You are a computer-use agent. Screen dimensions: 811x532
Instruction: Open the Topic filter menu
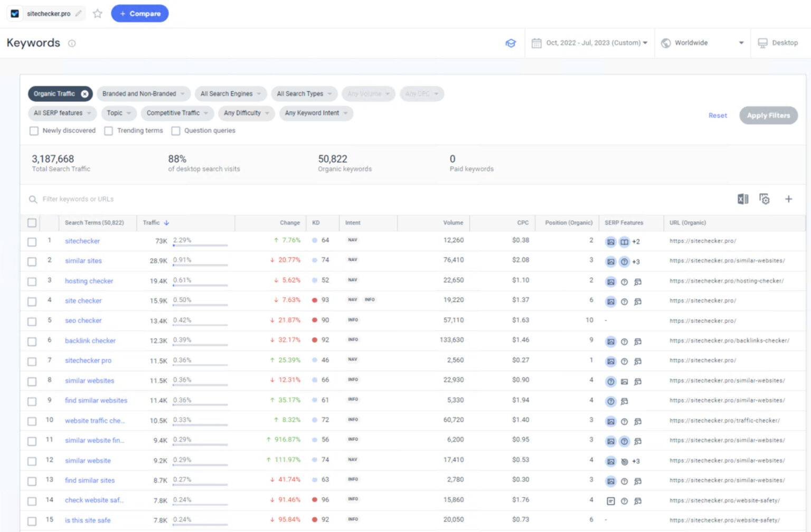click(118, 113)
